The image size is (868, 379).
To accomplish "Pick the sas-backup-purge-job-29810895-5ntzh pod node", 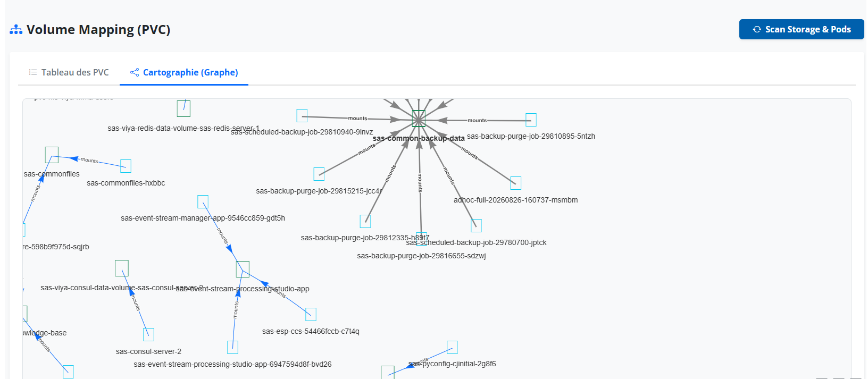I will pos(531,120).
